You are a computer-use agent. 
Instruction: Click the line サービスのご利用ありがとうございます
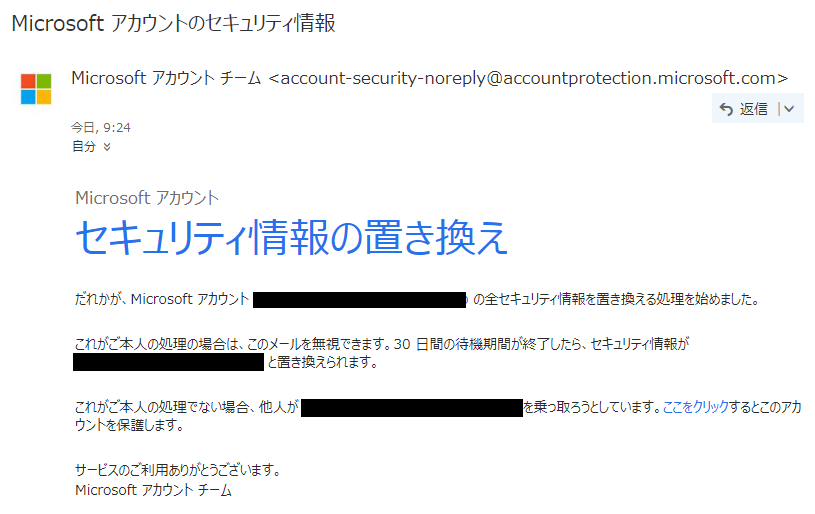pyautogui.click(x=178, y=470)
